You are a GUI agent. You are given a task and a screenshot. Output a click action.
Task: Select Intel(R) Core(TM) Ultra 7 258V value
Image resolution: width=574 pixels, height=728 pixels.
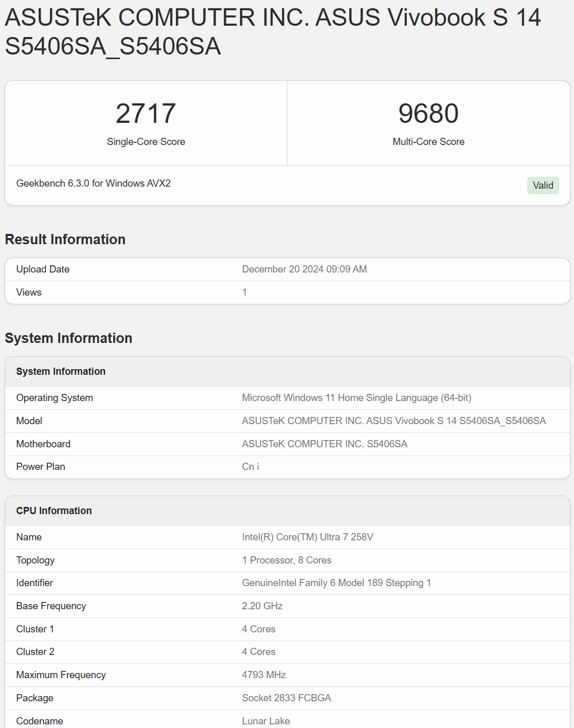[308, 537]
